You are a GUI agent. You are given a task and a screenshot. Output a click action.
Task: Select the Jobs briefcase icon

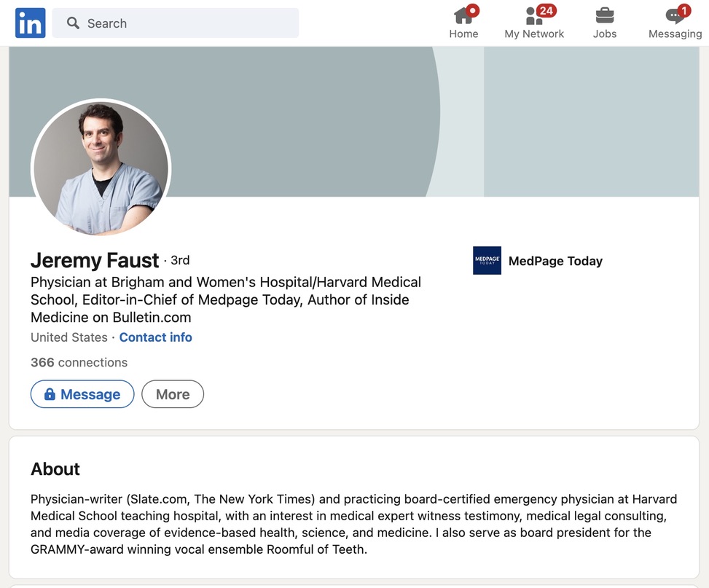[604, 15]
